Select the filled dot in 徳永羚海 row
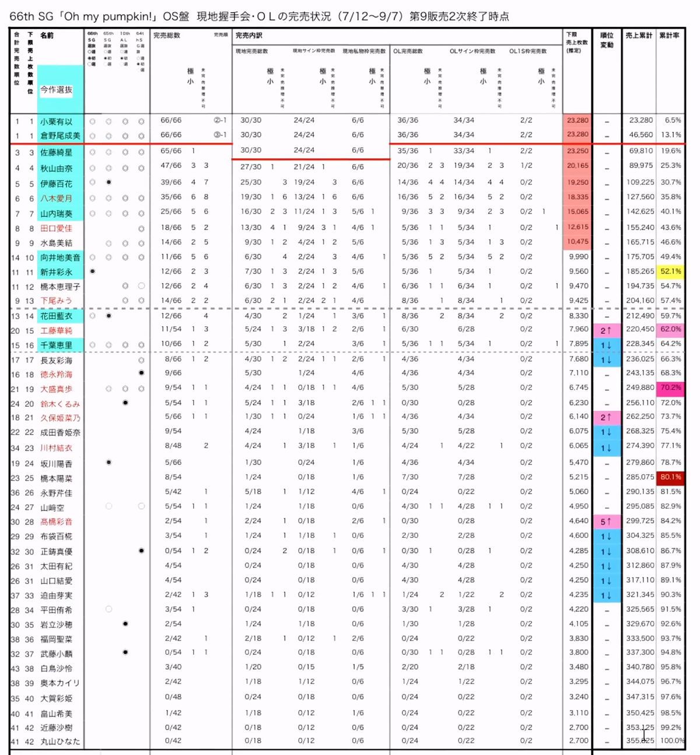 [x=141, y=373]
